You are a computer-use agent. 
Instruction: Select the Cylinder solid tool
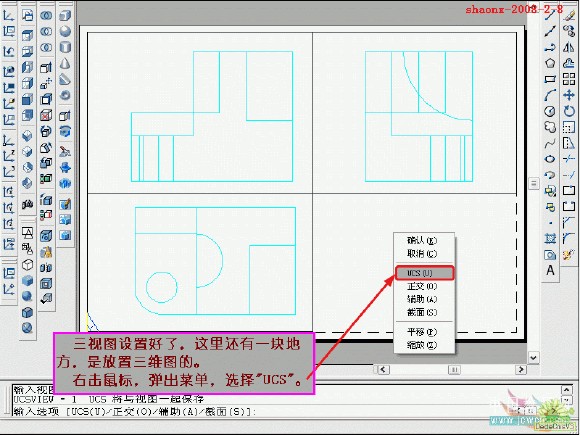[65, 47]
